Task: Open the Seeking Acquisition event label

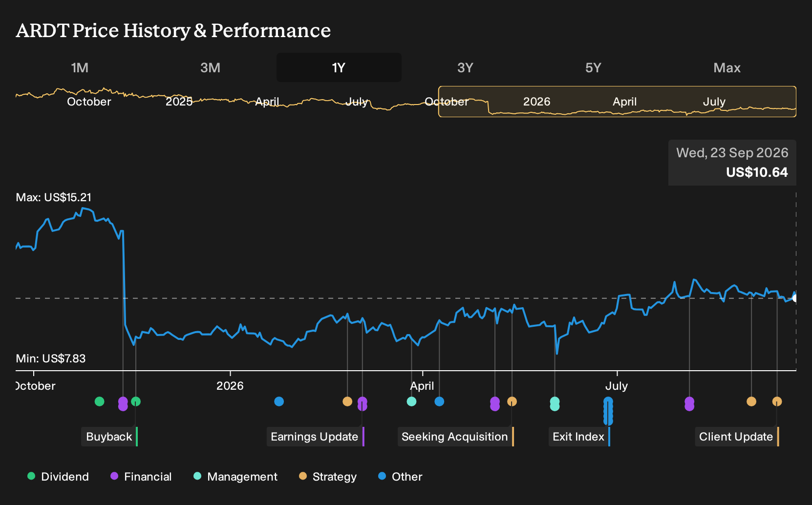Action: [455, 437]
